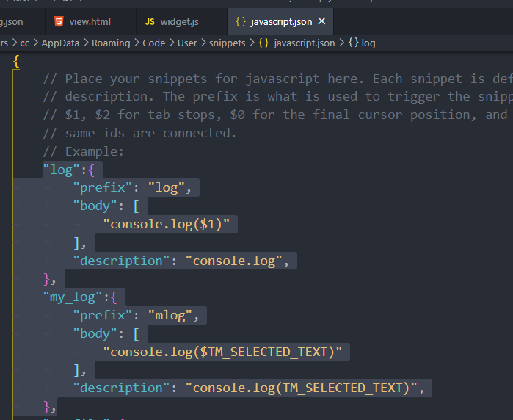Click the "body" key under log snippet
This screenshot has width=513, height=420.
(95, 206)
